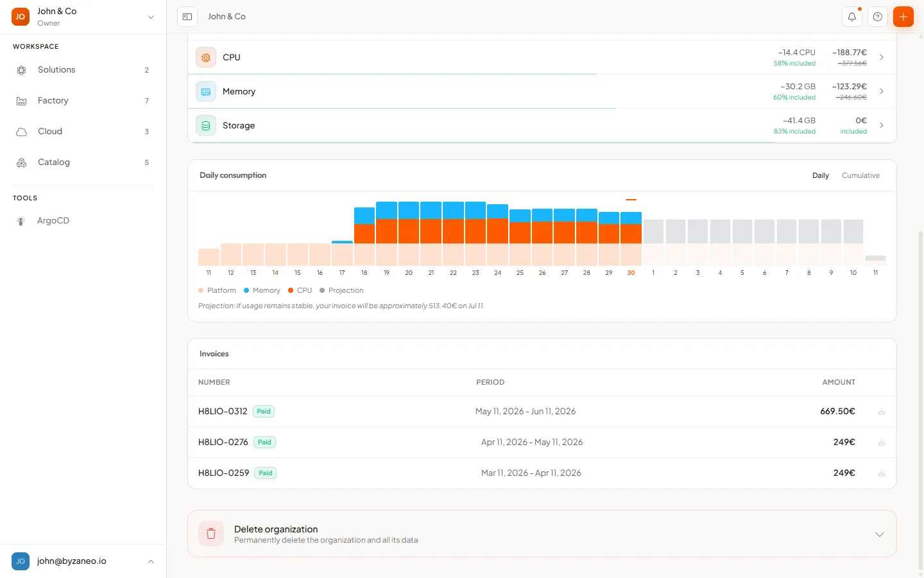
Task: Click the Factory sidebar icon
Action: coord(21,101)
